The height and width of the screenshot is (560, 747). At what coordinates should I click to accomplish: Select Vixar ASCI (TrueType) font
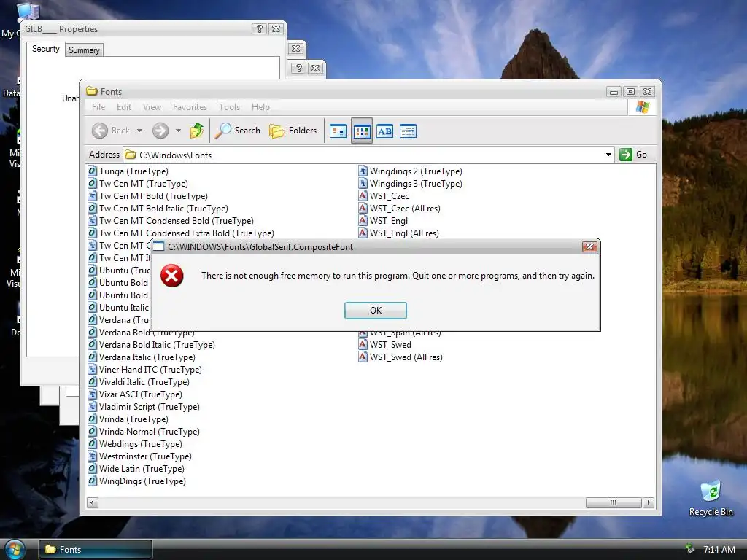coord(135,394)
